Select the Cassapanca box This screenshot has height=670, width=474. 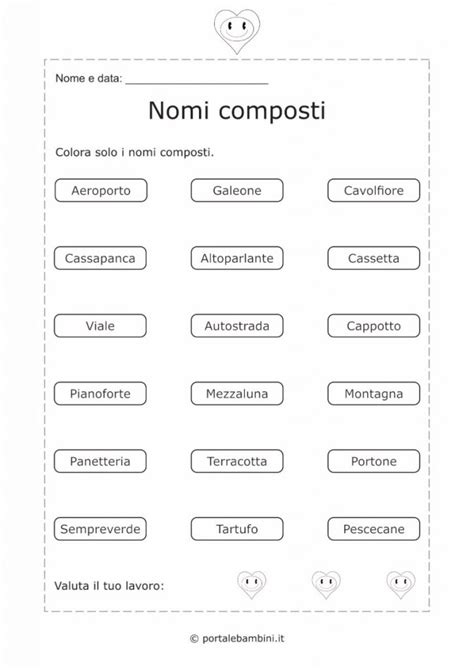coord(100,258)
